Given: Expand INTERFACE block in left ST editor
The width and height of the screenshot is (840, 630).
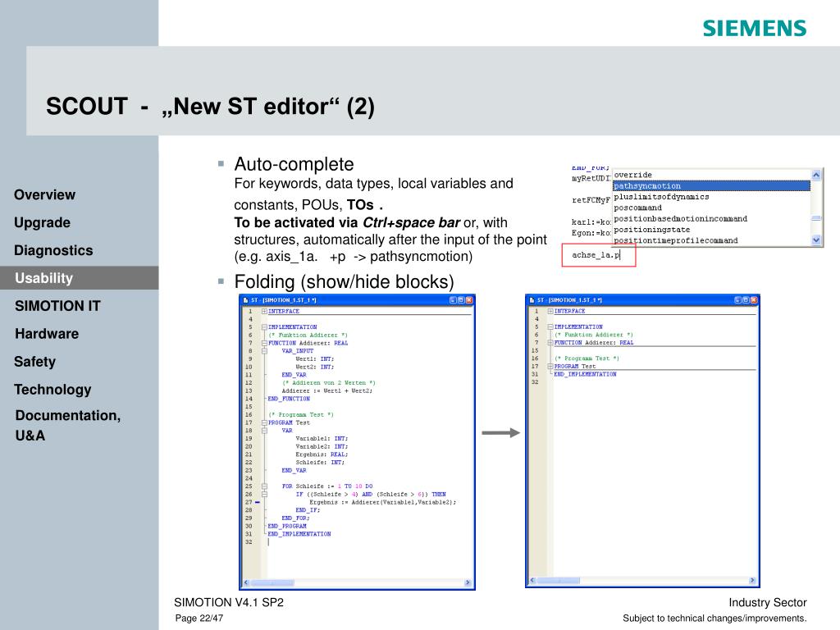Looking at the screenshot, I should point(264,311).
